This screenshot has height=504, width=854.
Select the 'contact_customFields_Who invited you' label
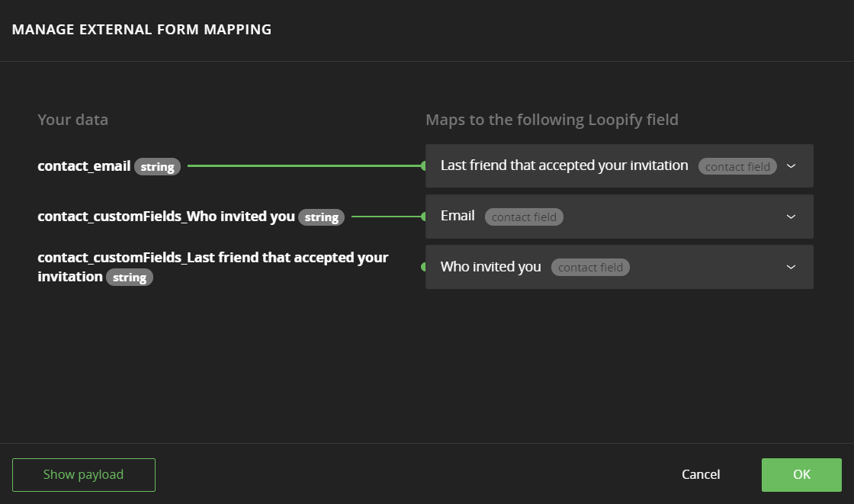(x=166, y=217)
